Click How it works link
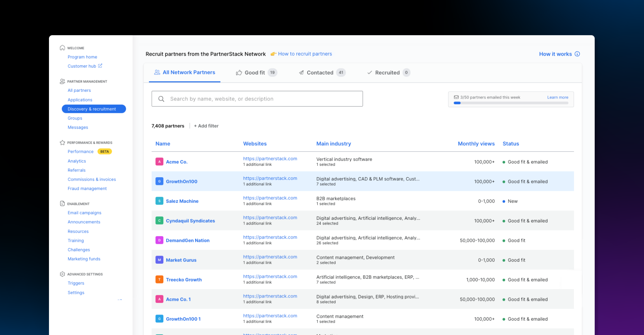Screen dimensions: 644x335 (555, 54)
